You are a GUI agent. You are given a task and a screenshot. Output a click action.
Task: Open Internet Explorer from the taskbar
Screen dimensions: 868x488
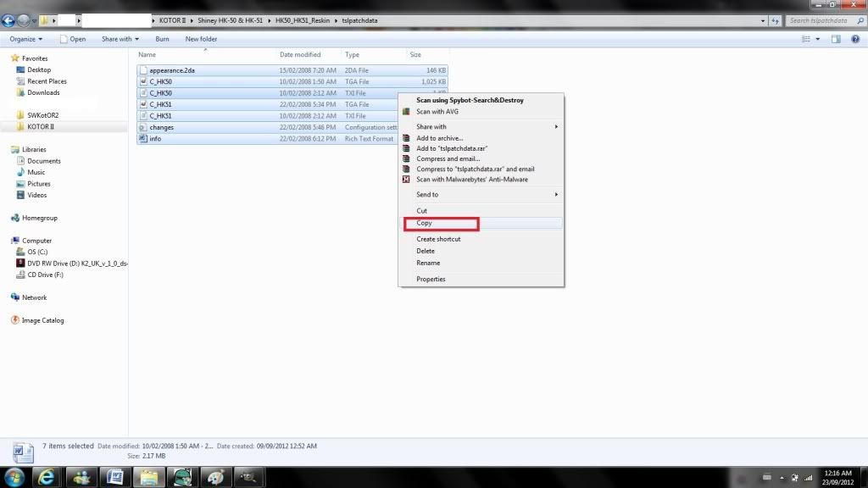pyautogui.click(x=47, y=476)
